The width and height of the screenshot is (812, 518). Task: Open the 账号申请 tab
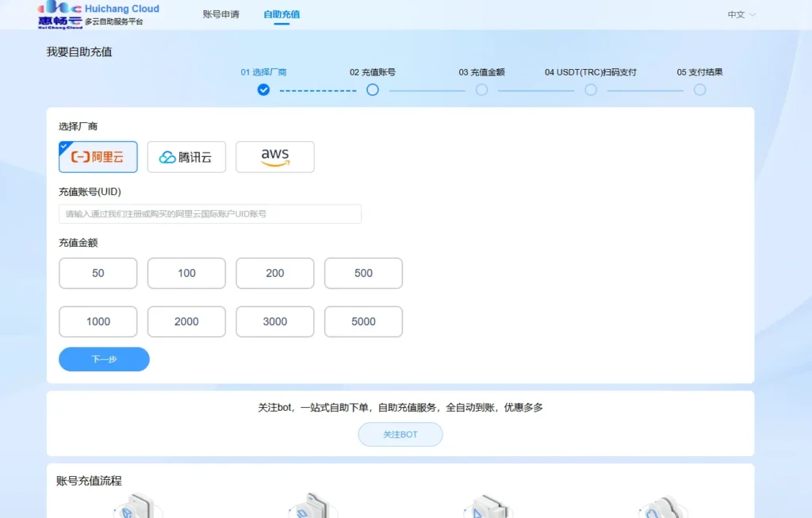(221, 14)
